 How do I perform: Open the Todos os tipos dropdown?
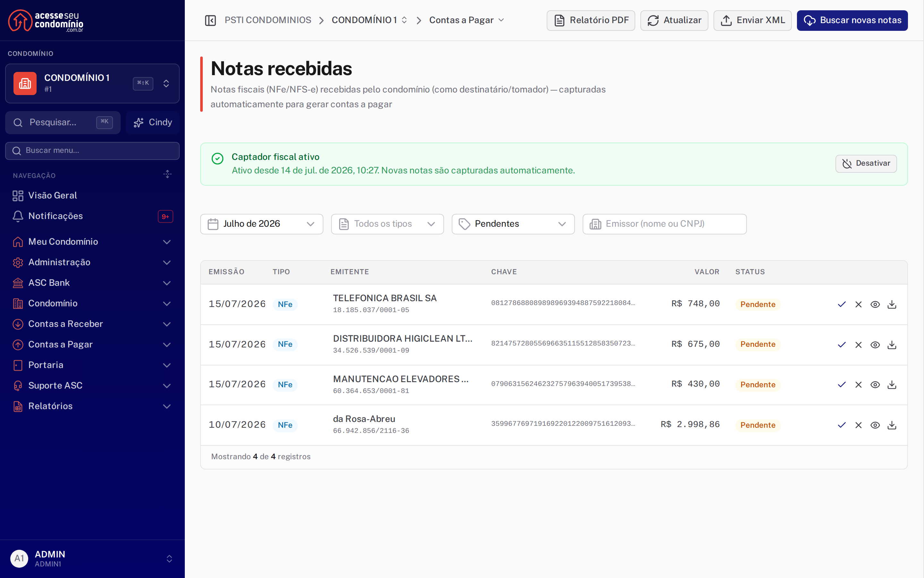(387, 224)
